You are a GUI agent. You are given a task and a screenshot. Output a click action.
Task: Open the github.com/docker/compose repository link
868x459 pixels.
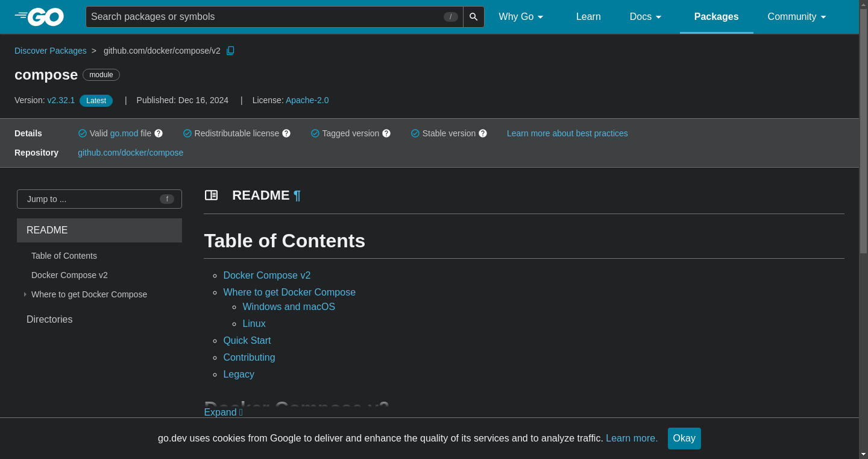click(130, 153)
